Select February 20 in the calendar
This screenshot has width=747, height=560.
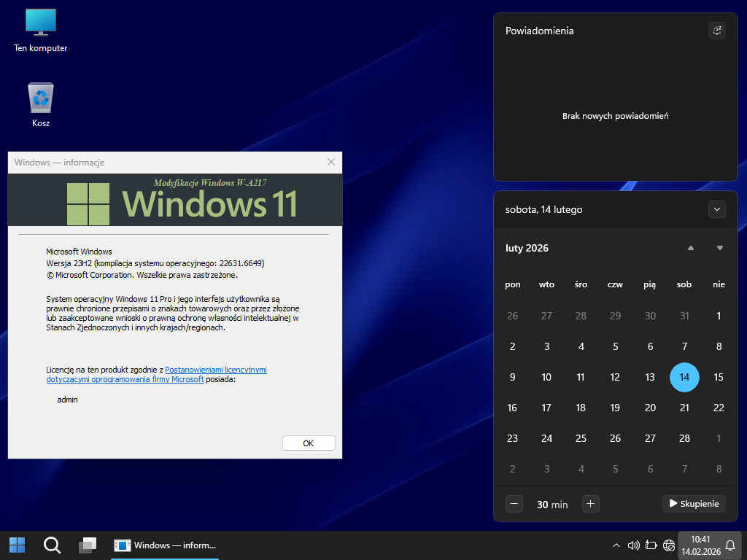(650, 408)
